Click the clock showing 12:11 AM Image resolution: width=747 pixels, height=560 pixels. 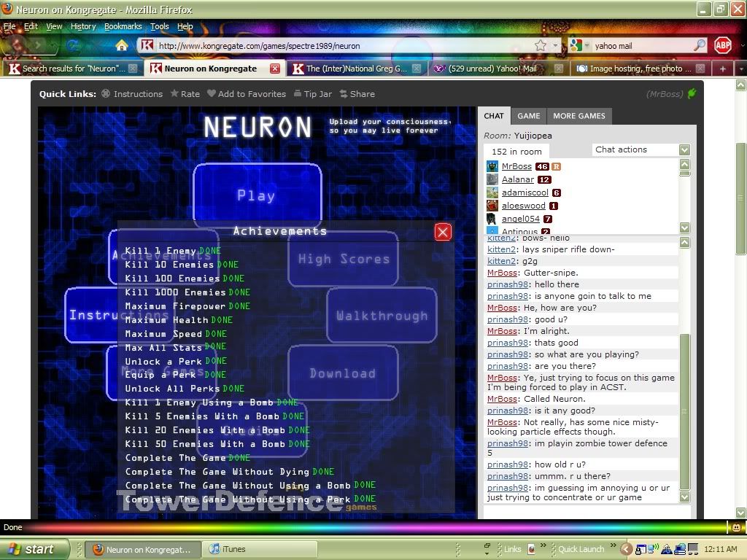(720, 549)
